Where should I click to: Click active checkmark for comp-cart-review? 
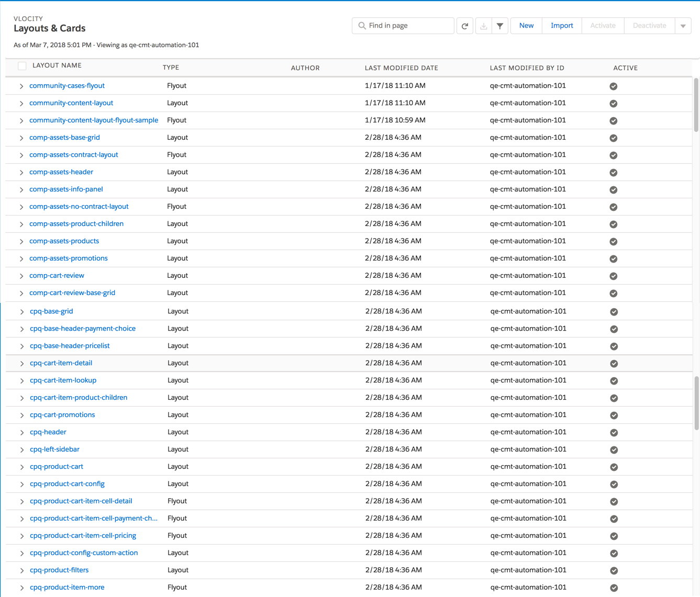pos(613,276)
